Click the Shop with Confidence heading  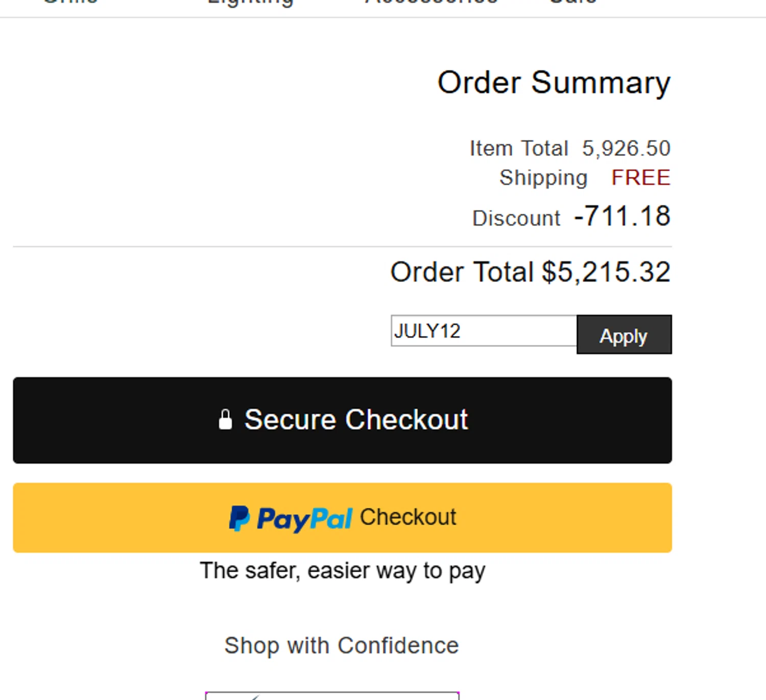342,646
